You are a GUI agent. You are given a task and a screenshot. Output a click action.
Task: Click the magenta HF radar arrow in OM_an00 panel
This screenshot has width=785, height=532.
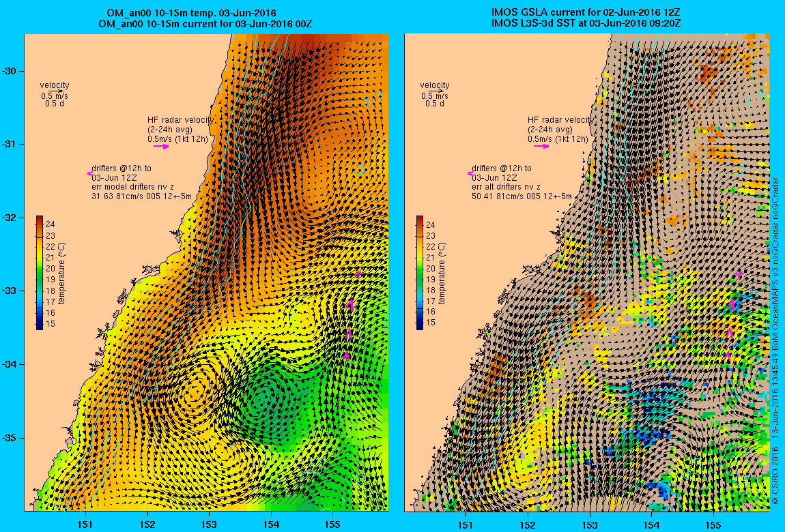[161, 147]
